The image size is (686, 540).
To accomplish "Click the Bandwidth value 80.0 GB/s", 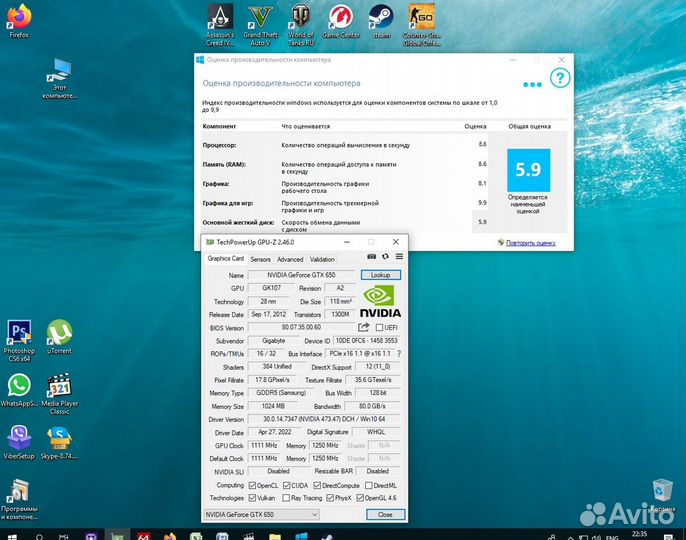I will point(373,406).
